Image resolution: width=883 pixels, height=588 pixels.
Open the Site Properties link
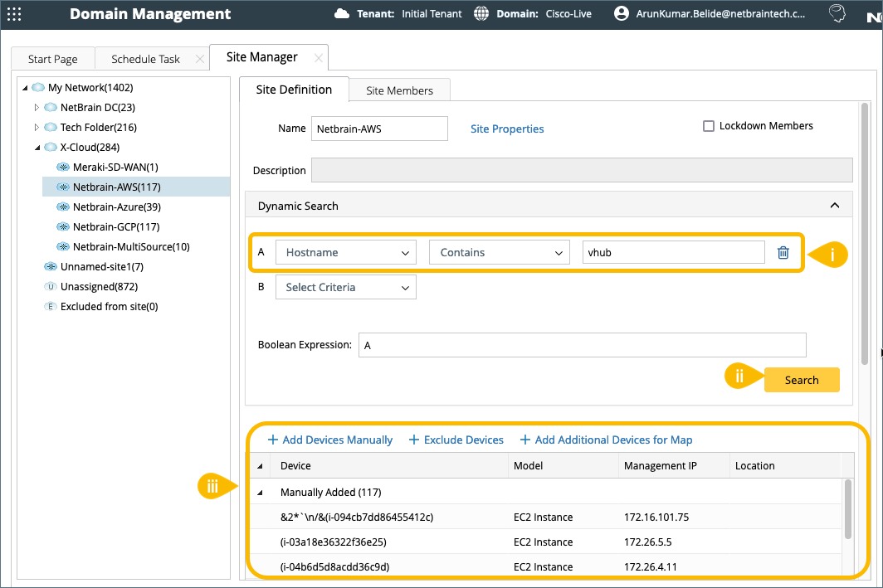point(507,129)
